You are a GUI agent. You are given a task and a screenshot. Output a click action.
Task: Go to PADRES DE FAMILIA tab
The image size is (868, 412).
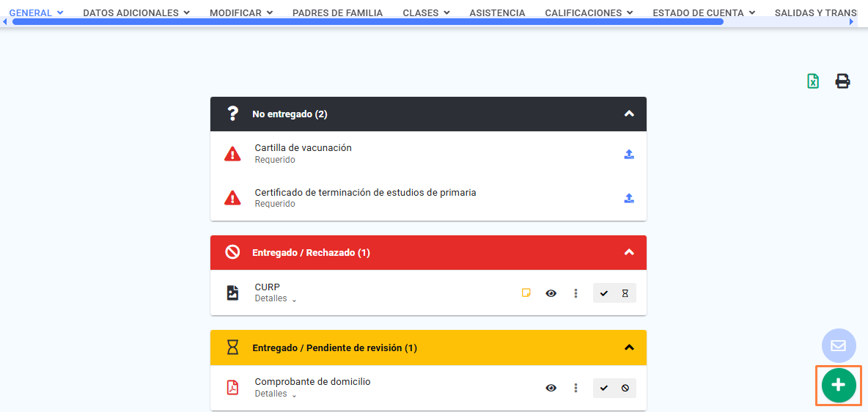[x=338, y=12]
